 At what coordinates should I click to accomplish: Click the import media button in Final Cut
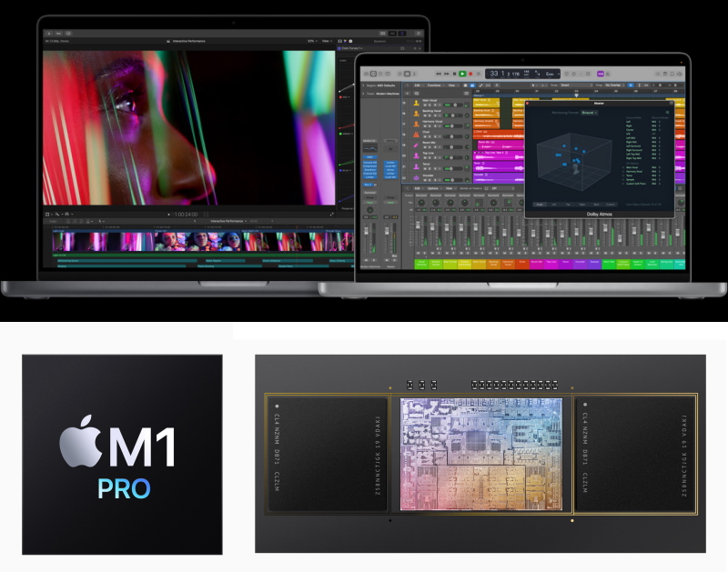[49, 34]
